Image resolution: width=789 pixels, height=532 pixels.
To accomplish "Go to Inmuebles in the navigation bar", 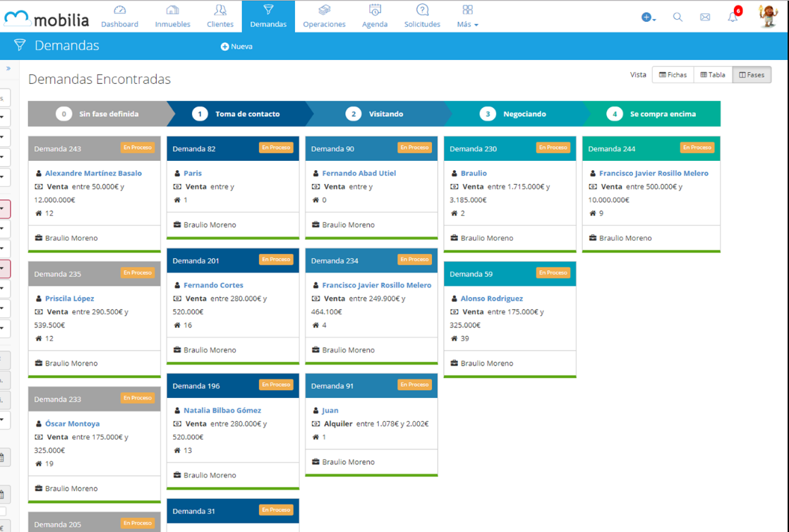I will (172, 16).
